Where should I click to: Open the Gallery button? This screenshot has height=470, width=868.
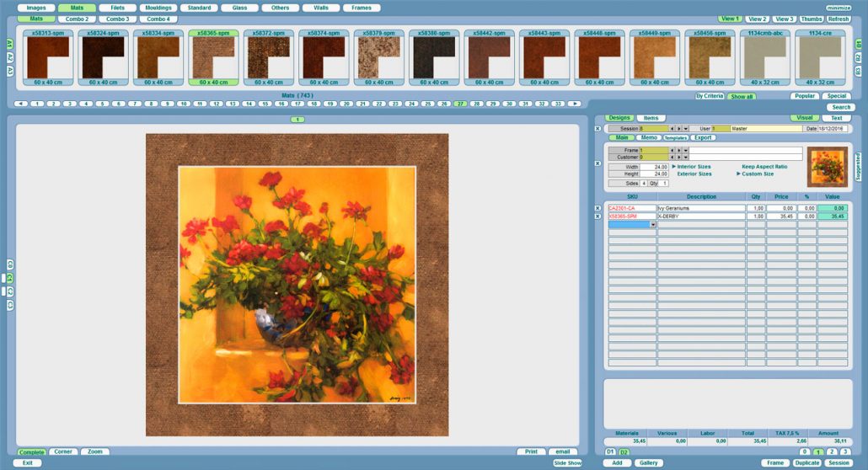click(x=649, y=462)
